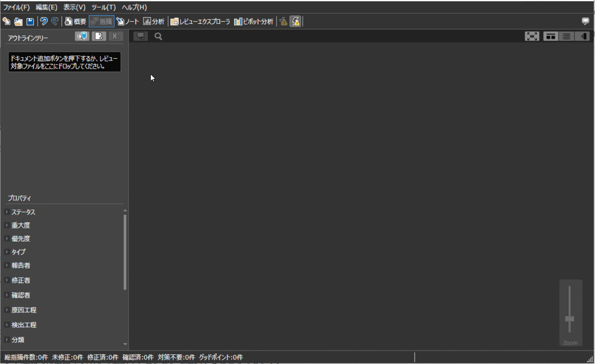The height and width of the screenshot is (364, 595).
Task: Open the search in the document area
Action: click(158, 36)
